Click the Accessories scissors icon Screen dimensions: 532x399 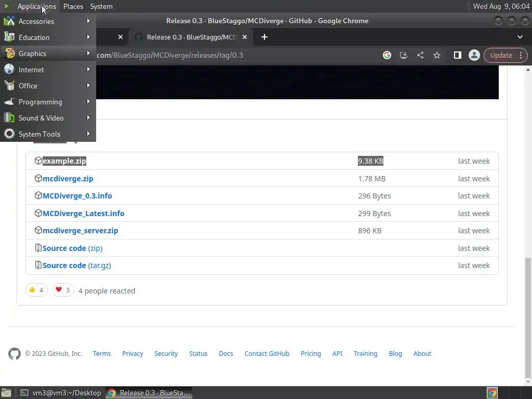[x=9, y=21]
